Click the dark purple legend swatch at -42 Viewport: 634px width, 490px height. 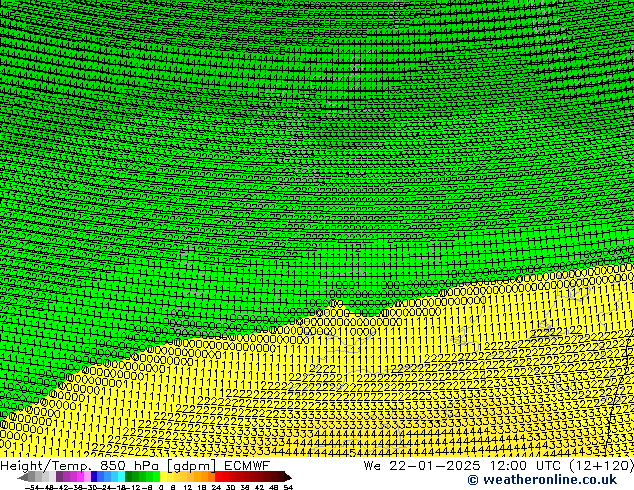coord(59,476)
